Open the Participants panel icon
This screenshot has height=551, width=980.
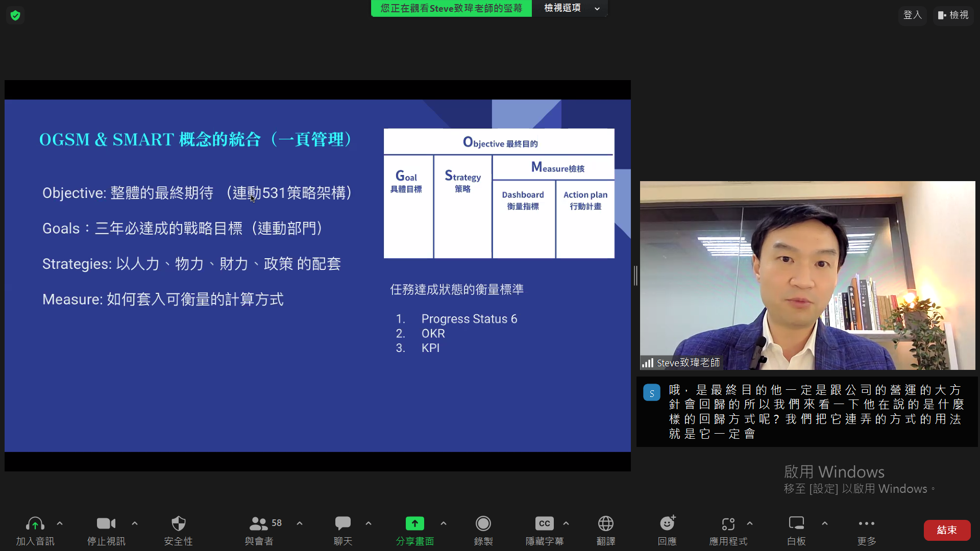[x=259, y=524]
